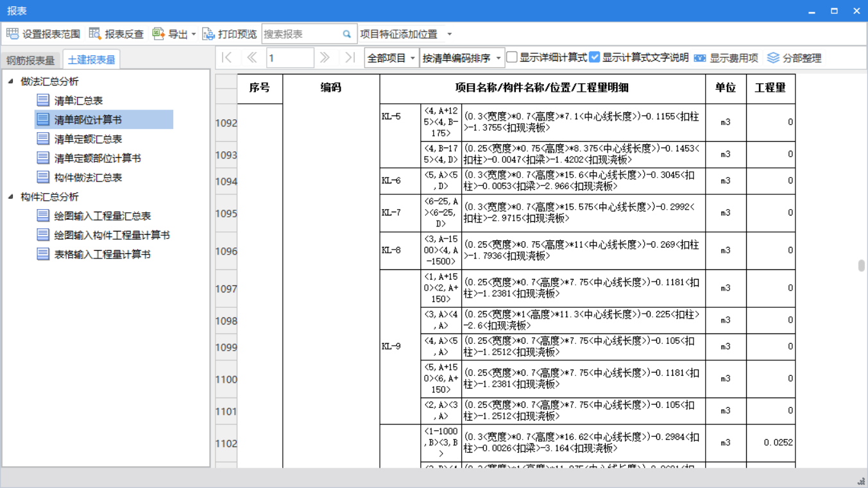Screen dimensions: 868x488
Task: Click row number 1094
Action: point(226,181)
